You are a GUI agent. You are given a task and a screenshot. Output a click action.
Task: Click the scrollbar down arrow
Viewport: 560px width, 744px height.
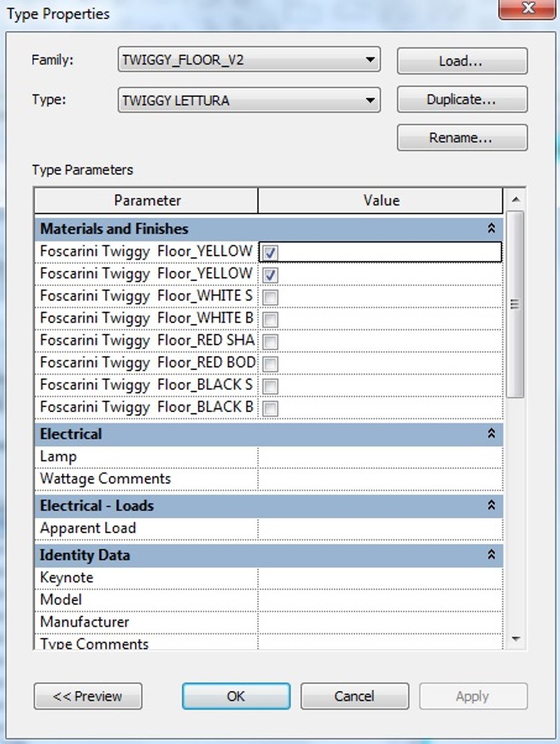pyautogui.click(x=515, y=639)
